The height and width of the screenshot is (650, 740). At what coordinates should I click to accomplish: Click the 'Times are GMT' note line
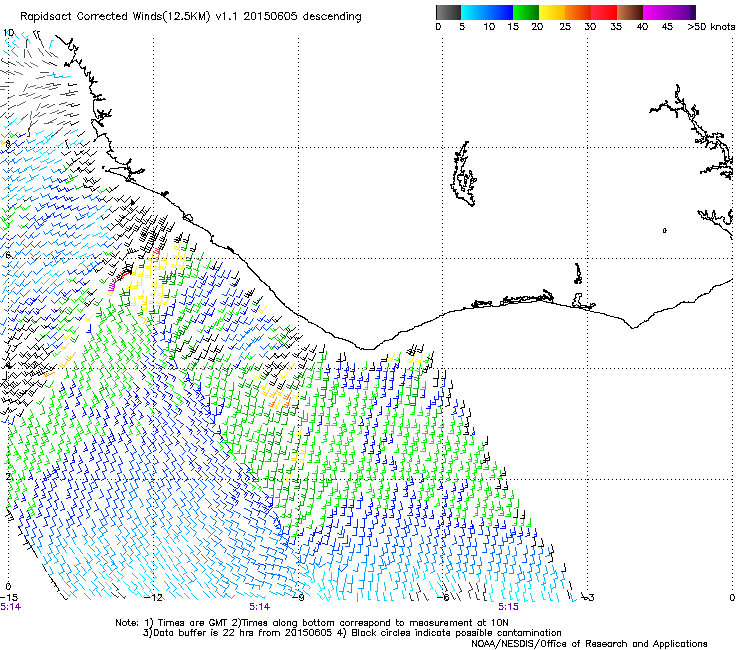(312, 623)
